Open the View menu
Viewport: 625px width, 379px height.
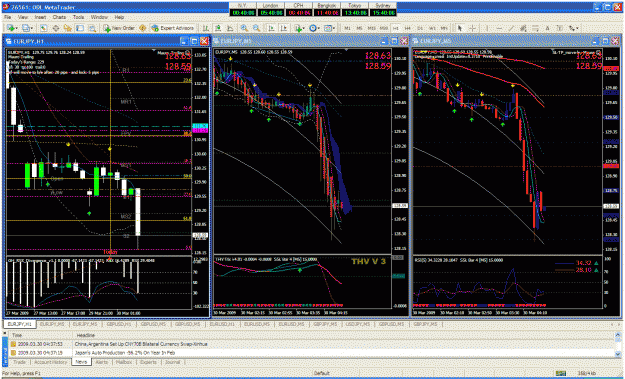point(23,17)
